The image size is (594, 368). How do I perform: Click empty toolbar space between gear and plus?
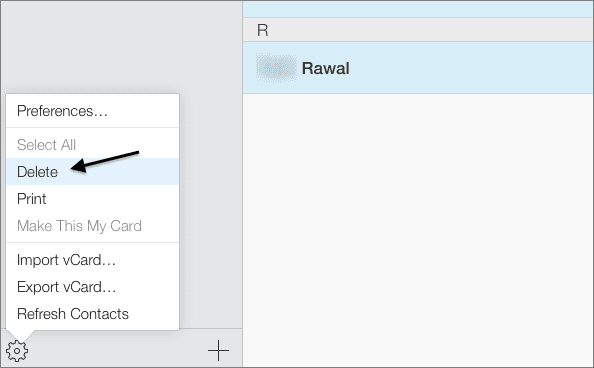pyautogui.click(x=117, y=351)
